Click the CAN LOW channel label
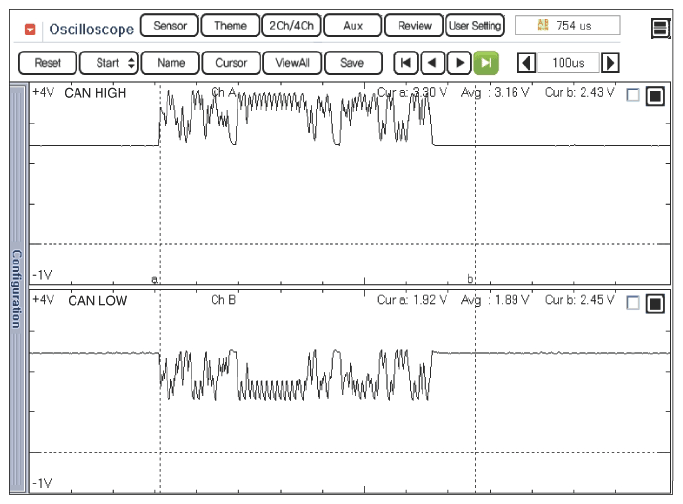The width and height of the screenshot is (683, 504). pyautogui.click(x=98, y=301)
